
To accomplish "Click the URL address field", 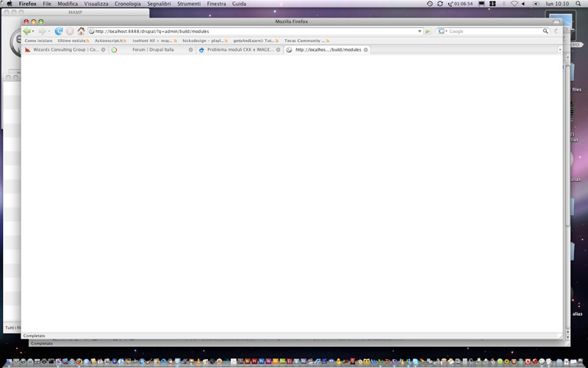I will 255,31.
